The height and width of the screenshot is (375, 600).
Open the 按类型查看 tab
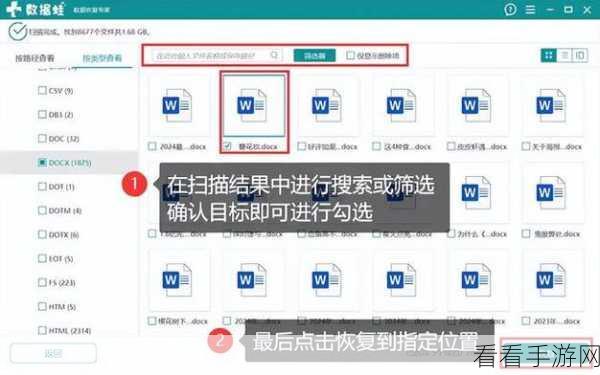pos(102,58)
